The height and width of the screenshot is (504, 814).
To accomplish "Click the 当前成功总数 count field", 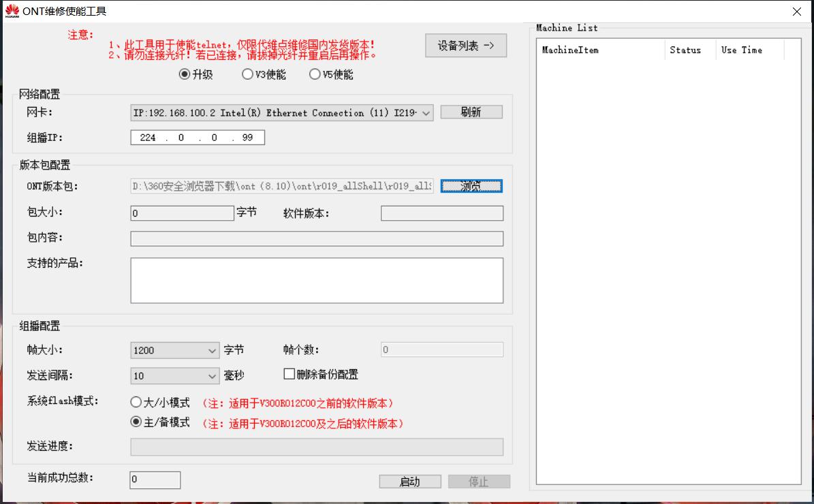I will pyautogui.click(x=153, y=480).
